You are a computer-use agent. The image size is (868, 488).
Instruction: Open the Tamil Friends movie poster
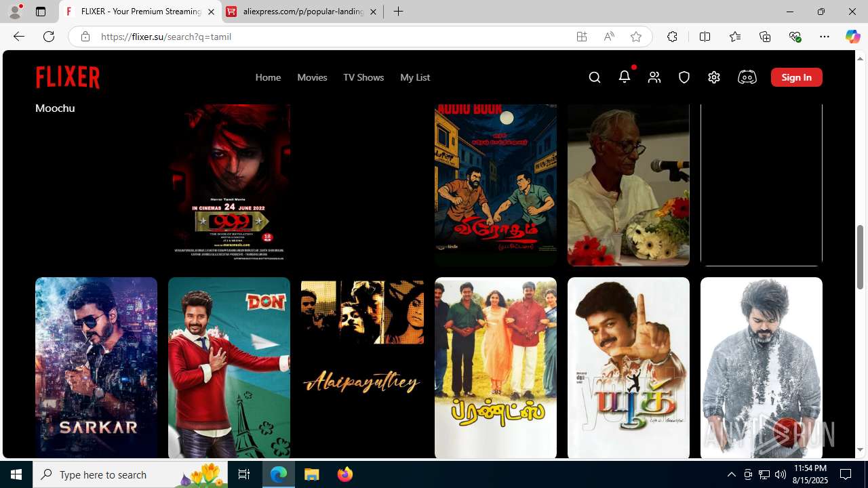point(496,367)
